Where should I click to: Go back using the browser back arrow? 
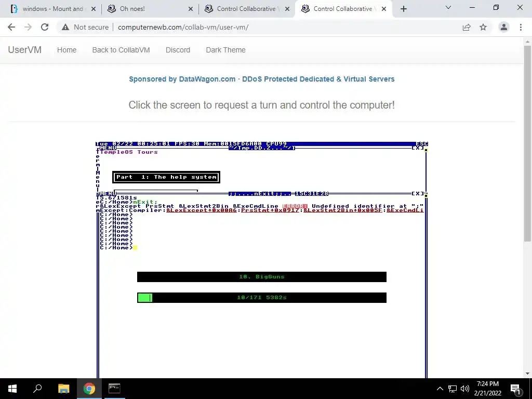coord(11,27)
